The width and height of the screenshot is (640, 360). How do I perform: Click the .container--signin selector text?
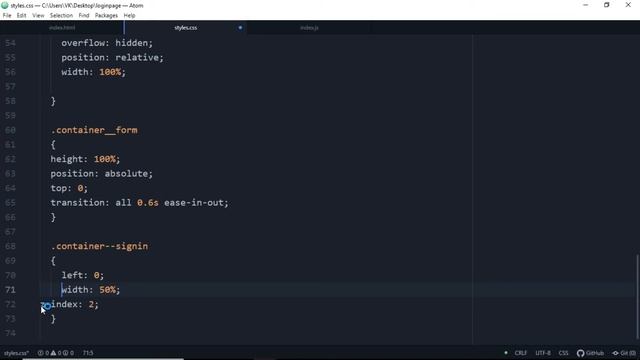(100, 246)
